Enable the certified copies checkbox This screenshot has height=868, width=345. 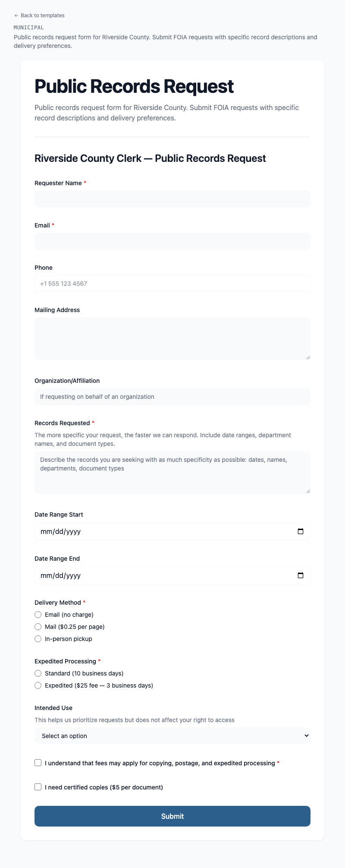point(38,787)
